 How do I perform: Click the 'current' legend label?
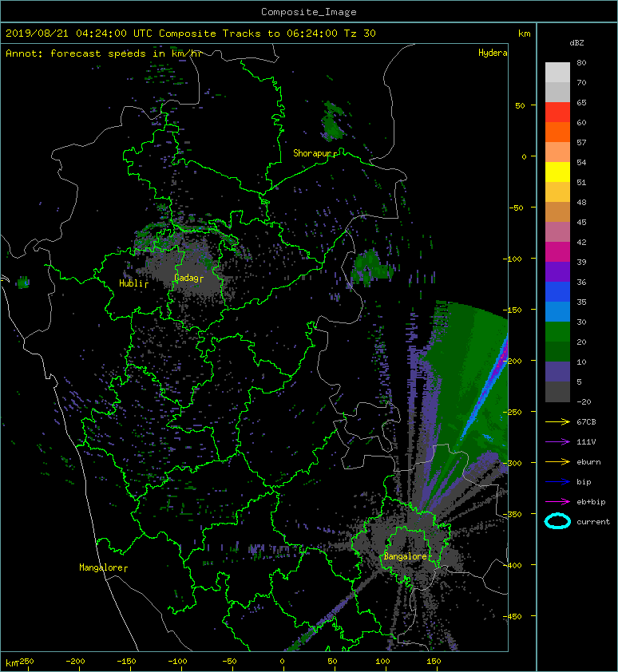(593, 522)
